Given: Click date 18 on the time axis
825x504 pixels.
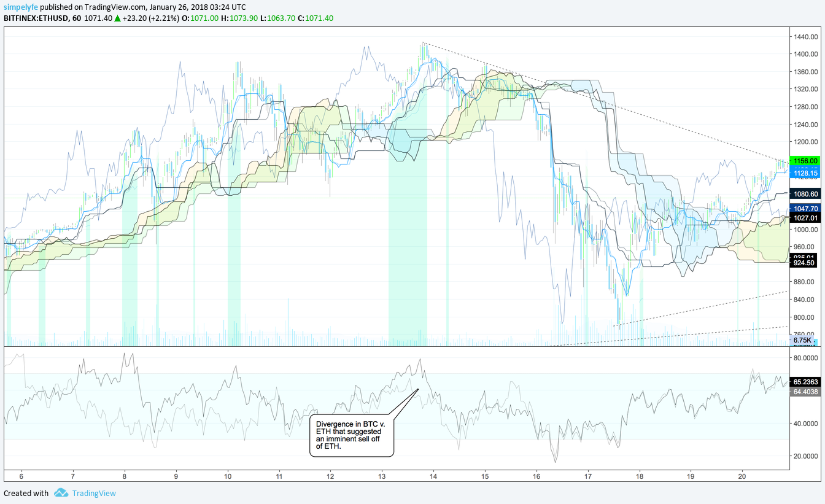Looking at the screenshot, I should (x=640, y=476).
